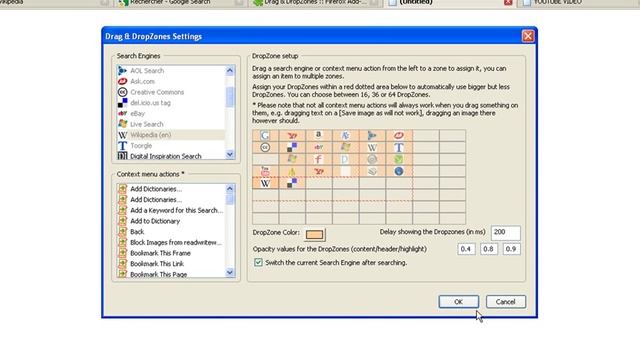Click the Creative Commons zone in the grid
Image resolution: width=640 pixels, height=360 pixels.
click(x=265, y=147)
